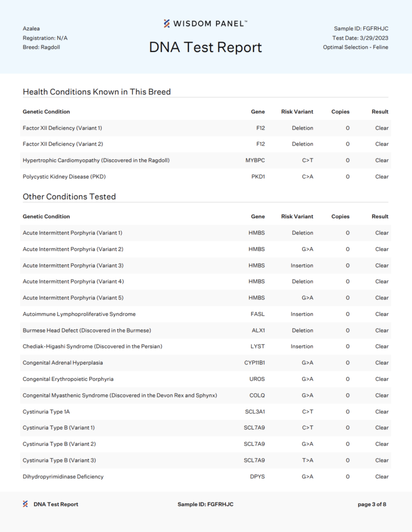Select the Clear result for Factor XII Variant 1

point(382,128)
